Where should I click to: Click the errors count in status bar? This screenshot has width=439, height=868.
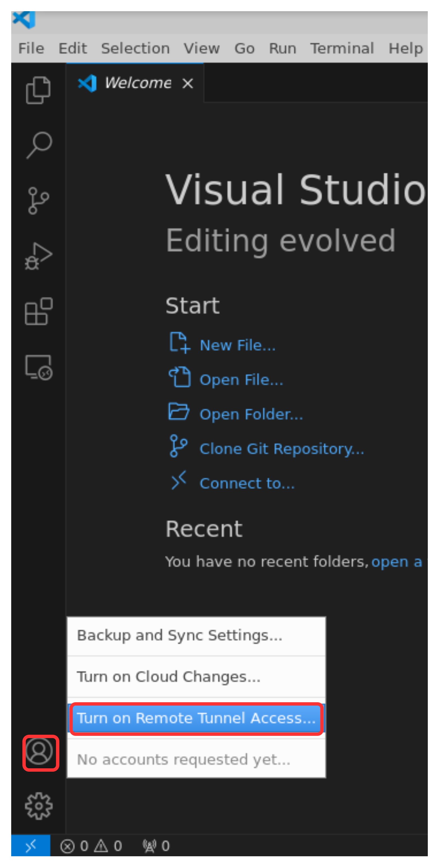[74, 846]
